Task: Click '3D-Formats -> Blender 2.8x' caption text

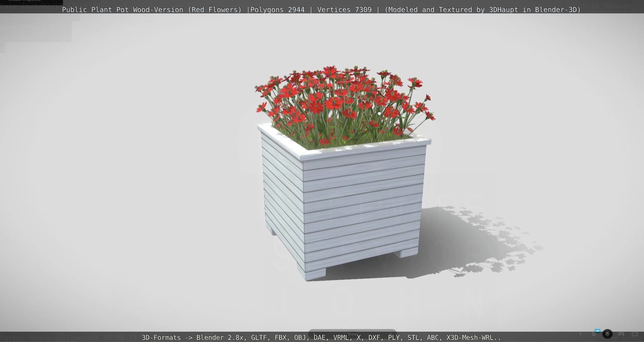Action: click(x=193, y=338)
